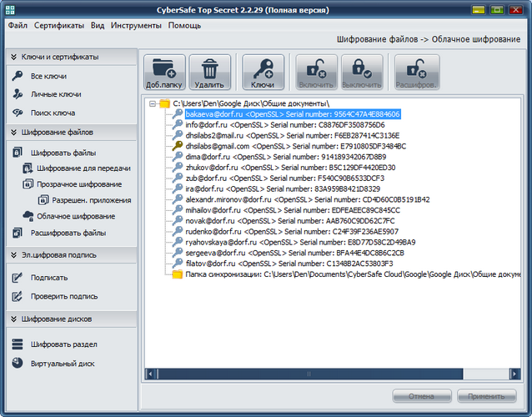Viewport: 532px width, 417px height.
Task: Select the dhsilabs2@mail.ru key row
Action: (293, 135)
